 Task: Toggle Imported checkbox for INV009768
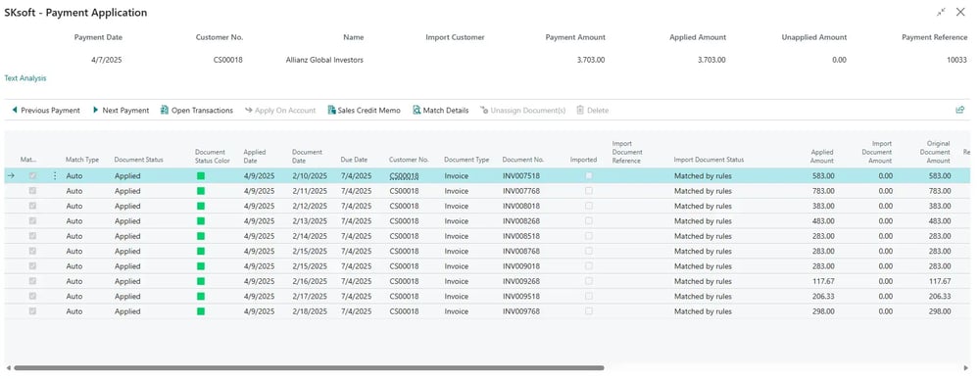click(x=589, y=311)
